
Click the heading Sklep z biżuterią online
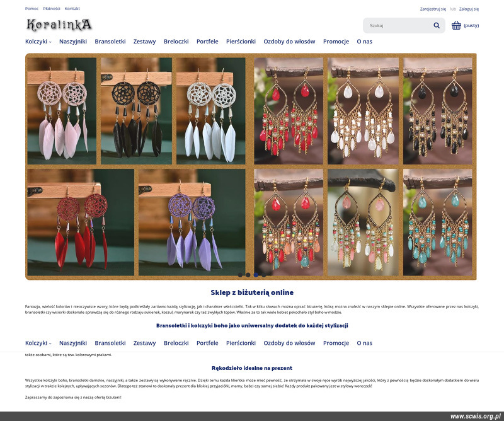coord(252,292)
